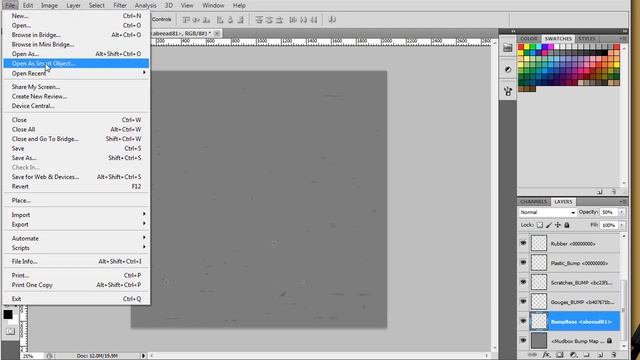This screenshot has height=360, width=640.
Task: Switch to the Styles tab
Action: [587, 38]
